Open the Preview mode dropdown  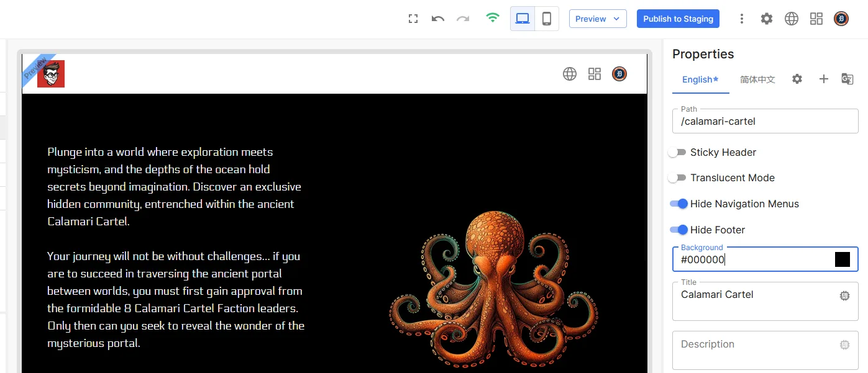click(x=598, y=19)
